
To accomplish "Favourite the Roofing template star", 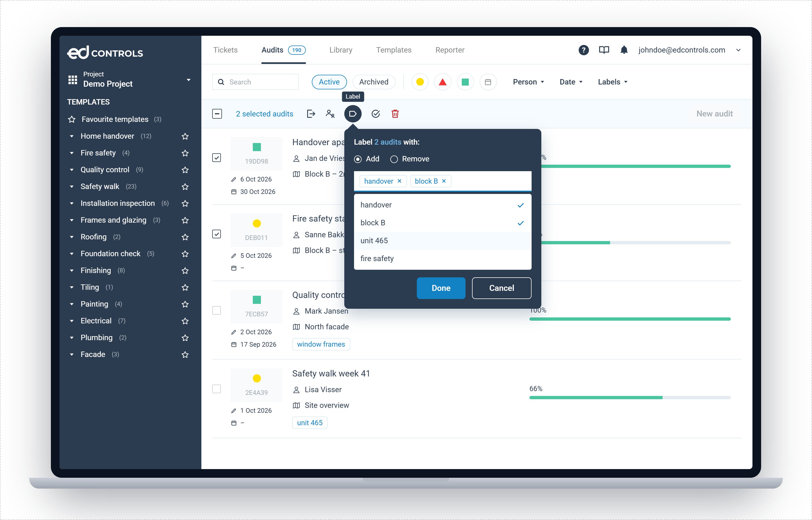I will [x=185, y=237].
